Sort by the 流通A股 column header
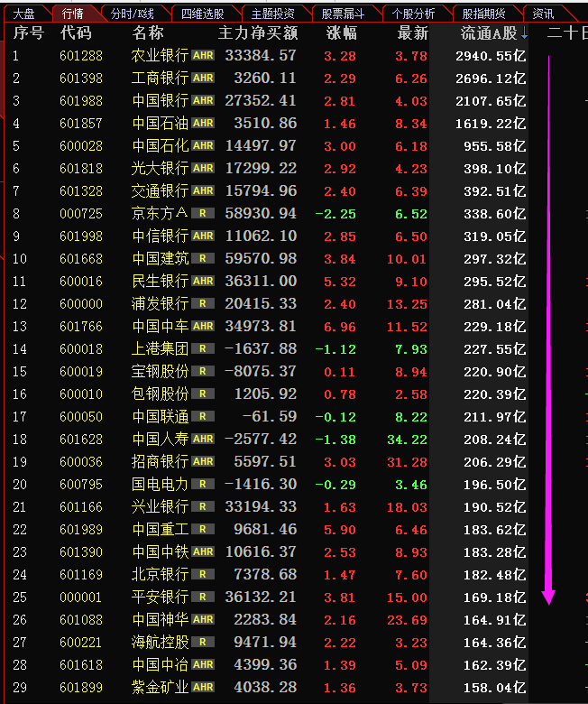 coord(494,33)
